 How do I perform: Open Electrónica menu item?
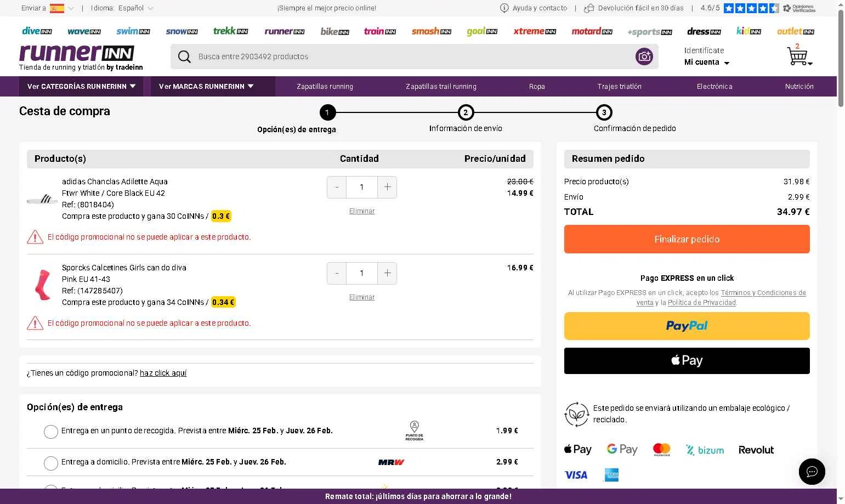coord(714,86)
